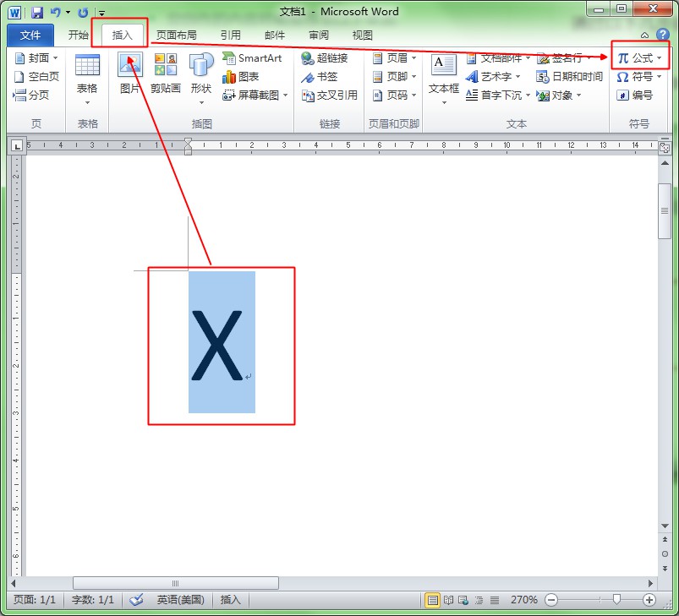Open the Customize Quick Access Toolbar arrow
The width and height of the screenshot is (679, 616).
point(101,13)
